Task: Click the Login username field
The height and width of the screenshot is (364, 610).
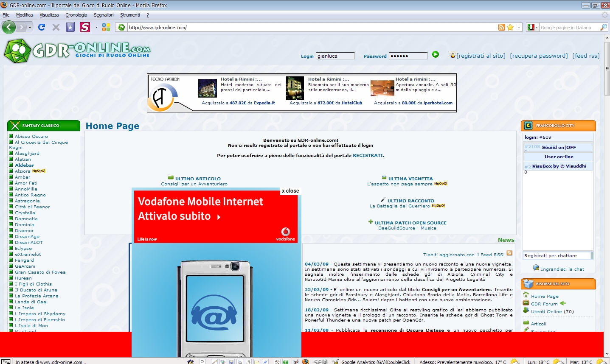Action: tap(335, 56)
